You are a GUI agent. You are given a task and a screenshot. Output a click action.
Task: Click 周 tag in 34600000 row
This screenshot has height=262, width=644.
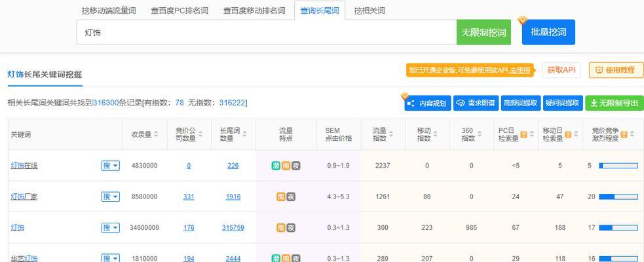click(280, 227)
